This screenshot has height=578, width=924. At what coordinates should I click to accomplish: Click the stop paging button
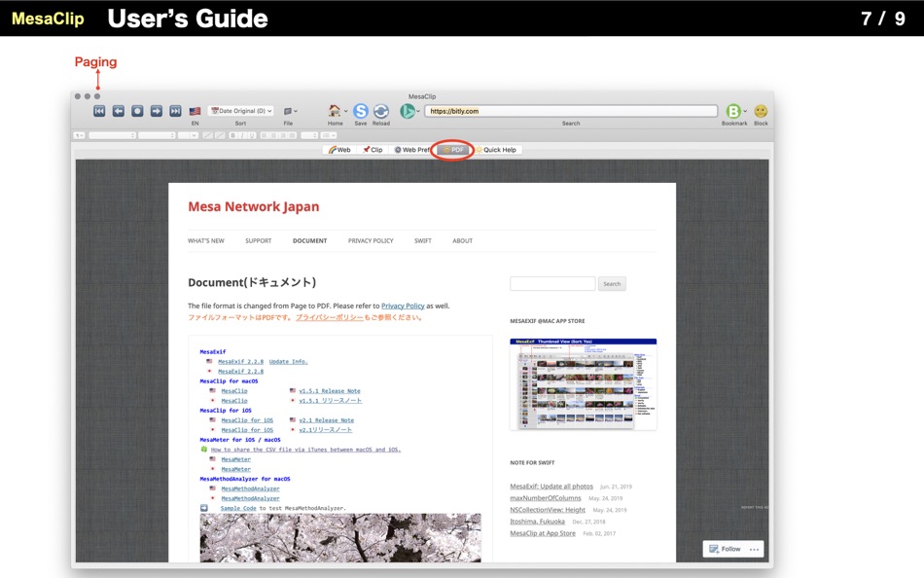click(x=137, y=111)
